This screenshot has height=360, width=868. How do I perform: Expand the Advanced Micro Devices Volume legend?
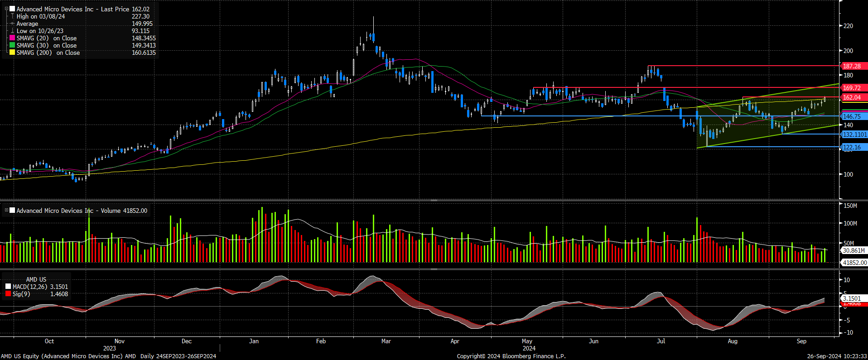pyautogui.click(x=6, y=210)
